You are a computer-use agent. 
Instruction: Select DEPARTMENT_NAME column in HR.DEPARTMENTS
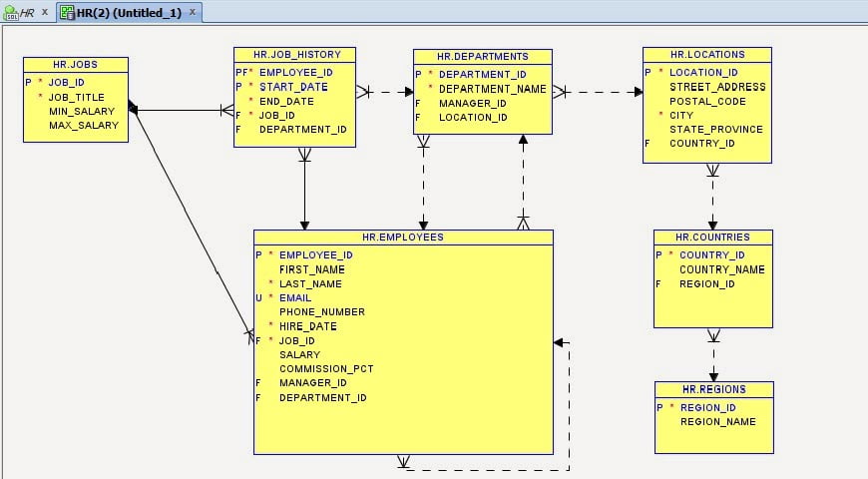[x=493, y=89]
